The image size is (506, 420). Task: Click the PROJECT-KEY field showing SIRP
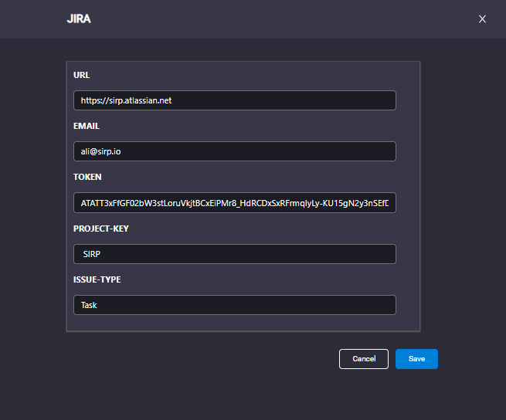[235, 254]
